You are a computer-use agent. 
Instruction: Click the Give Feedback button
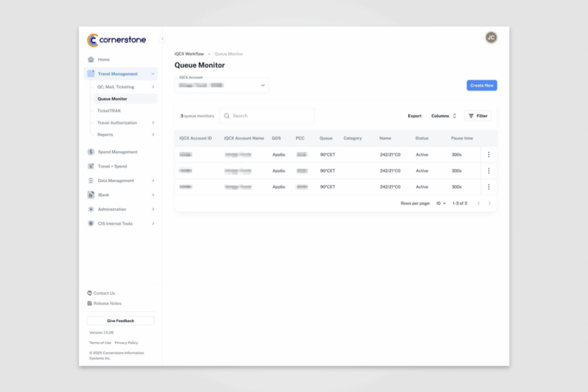[121, 321]
